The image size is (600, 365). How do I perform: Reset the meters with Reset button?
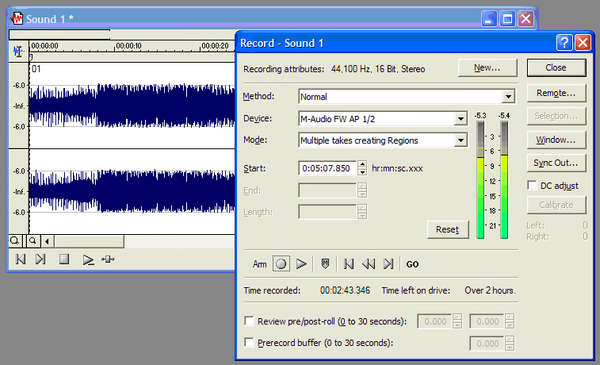[447, 230]
